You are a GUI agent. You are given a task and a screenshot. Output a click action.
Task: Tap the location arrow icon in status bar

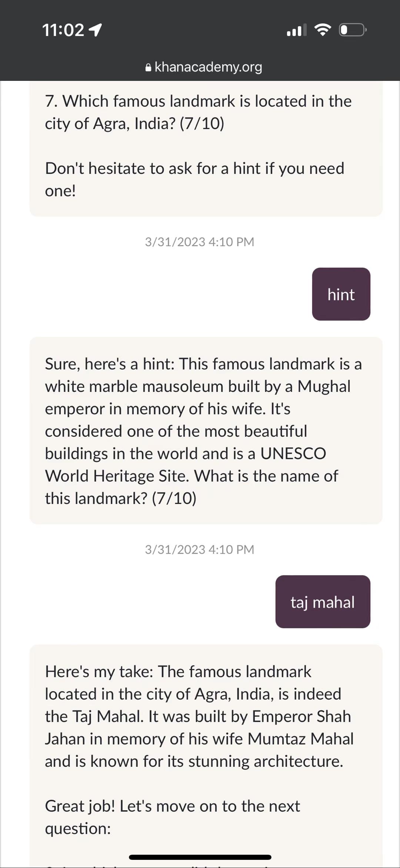(x=96, y=30)
